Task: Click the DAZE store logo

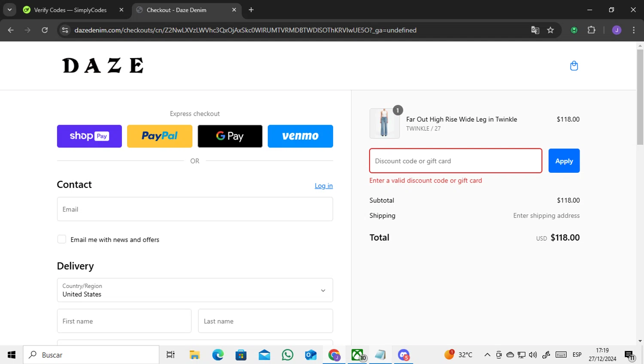Action: pos(103,65)
